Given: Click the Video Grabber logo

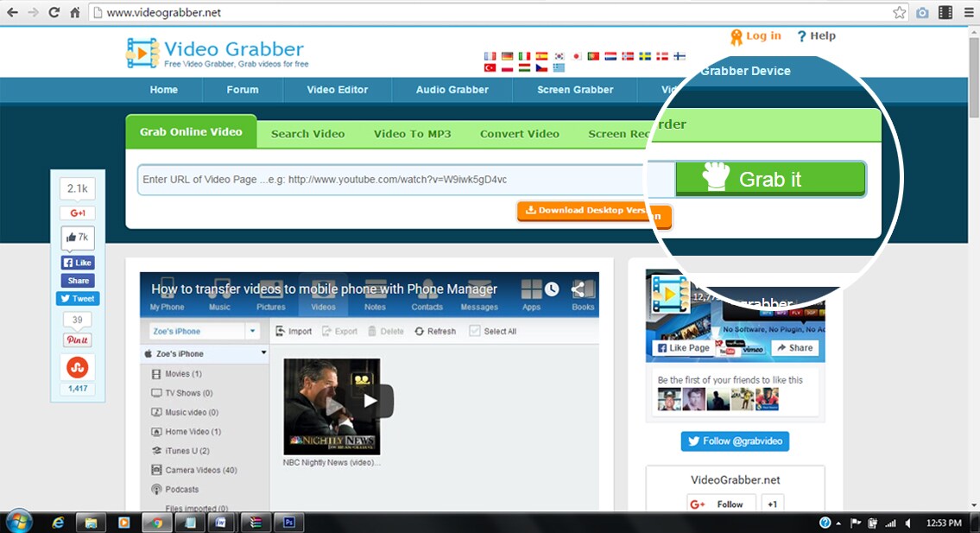Looking at the screenshot, I should pyautogui.click(x=216, y=54).
